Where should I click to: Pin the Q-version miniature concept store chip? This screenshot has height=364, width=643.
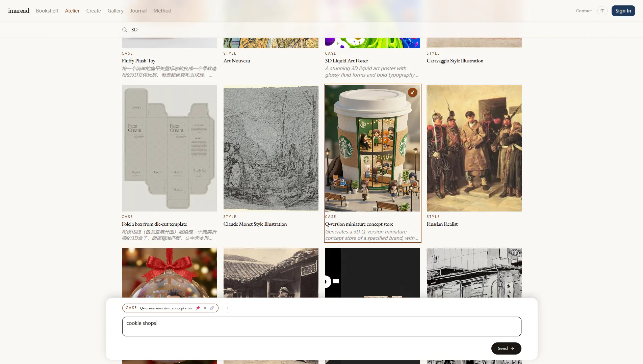(198, 308)
